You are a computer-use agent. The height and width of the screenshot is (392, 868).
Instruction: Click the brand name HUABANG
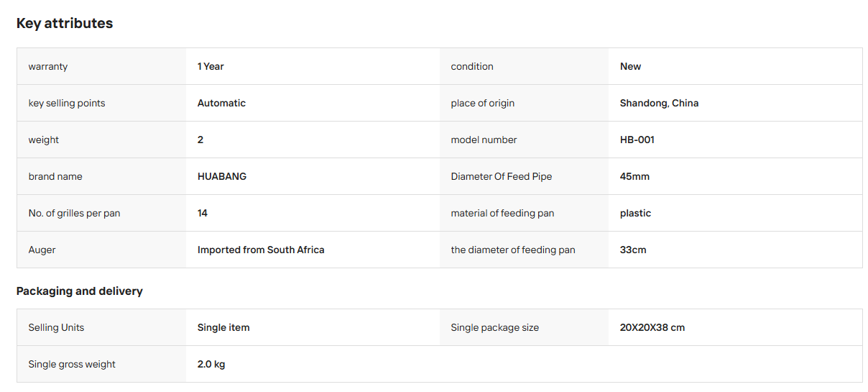pyautogui.click(x=222, y=176)
